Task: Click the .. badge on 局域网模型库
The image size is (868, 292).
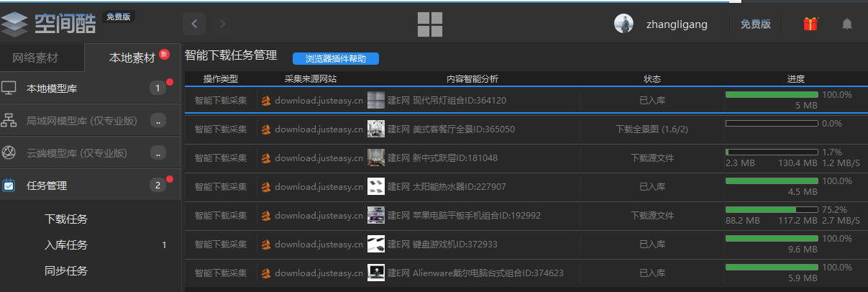Action: coord(158,120)
